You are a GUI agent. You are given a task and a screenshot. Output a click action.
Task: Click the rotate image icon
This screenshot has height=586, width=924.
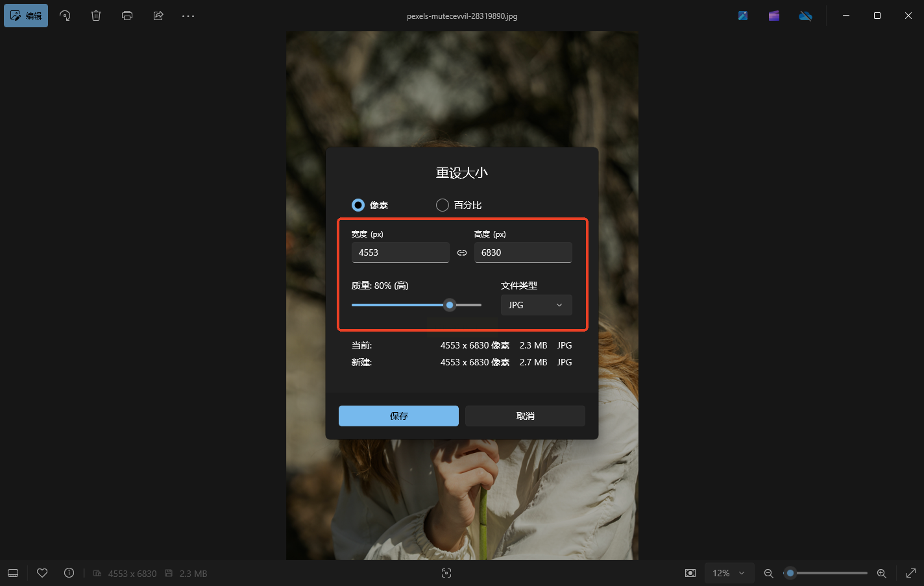(x=65, y=16)
